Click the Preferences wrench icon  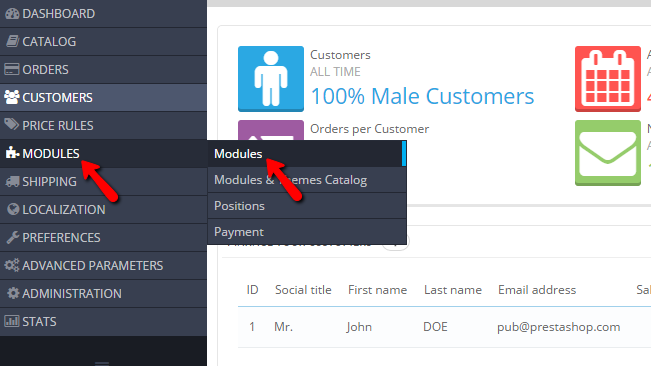pyautogui.click(x=13, y=237)
